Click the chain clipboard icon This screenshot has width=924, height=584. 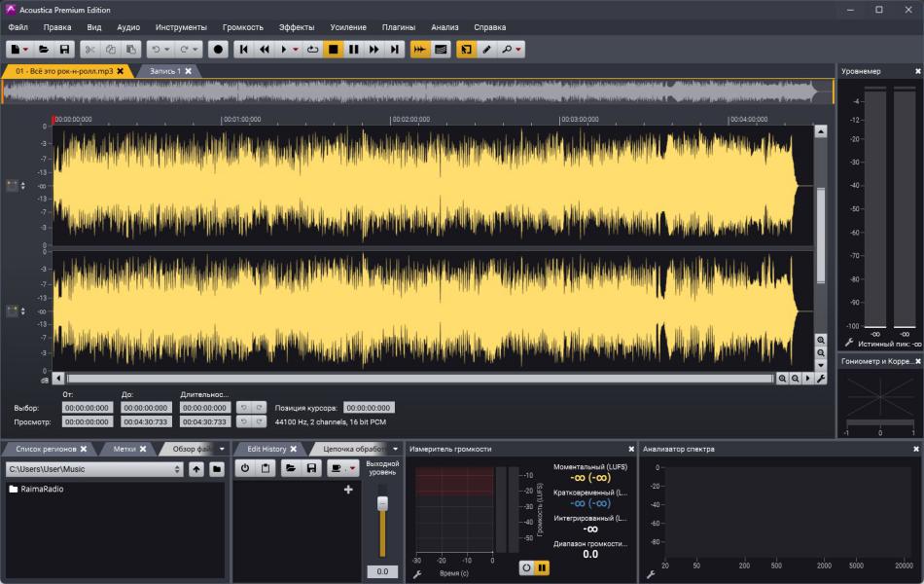click(x=266, y=468)
